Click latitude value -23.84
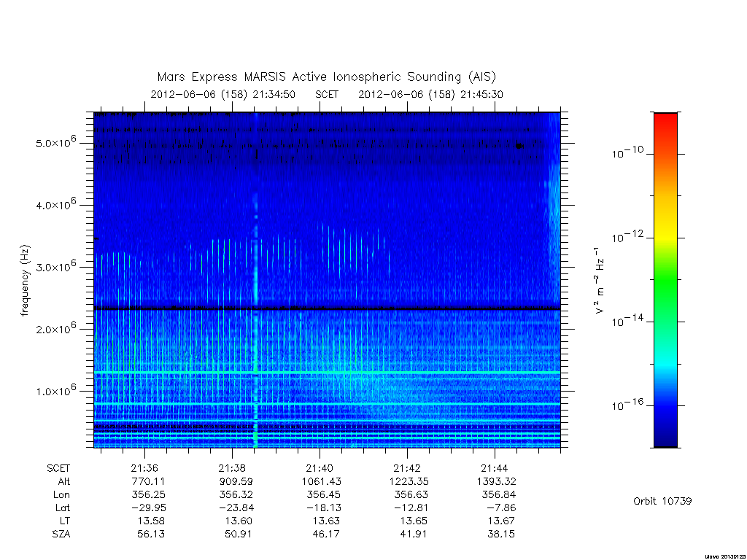This screenshot has height=560, width=747. point(236,507)
